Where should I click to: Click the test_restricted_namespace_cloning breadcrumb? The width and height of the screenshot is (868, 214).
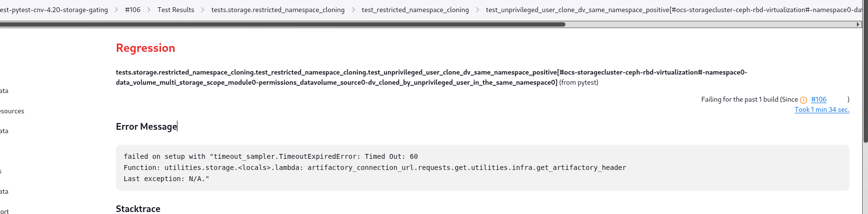[x=415, y=10]
